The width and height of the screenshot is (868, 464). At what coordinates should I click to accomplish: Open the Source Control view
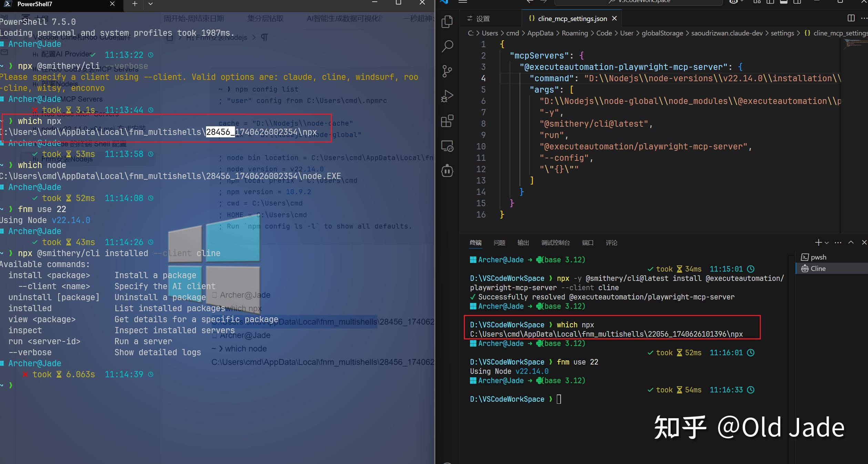point(447,71)
